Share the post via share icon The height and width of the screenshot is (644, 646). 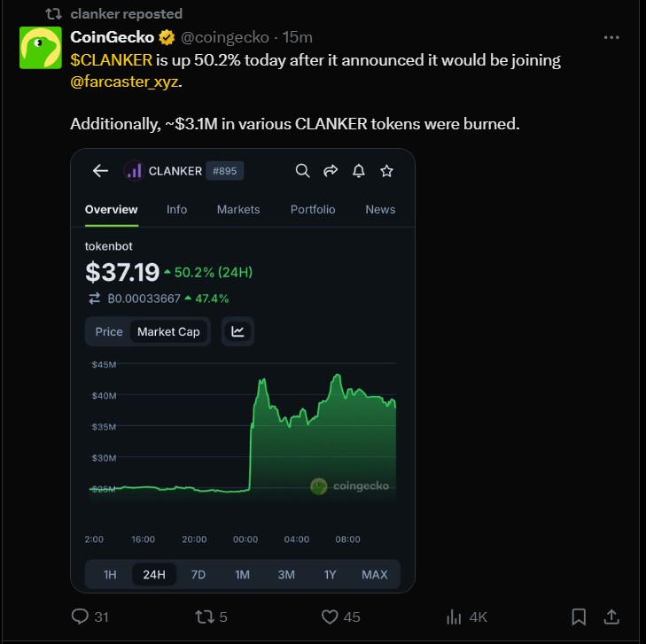click(611, 617)
